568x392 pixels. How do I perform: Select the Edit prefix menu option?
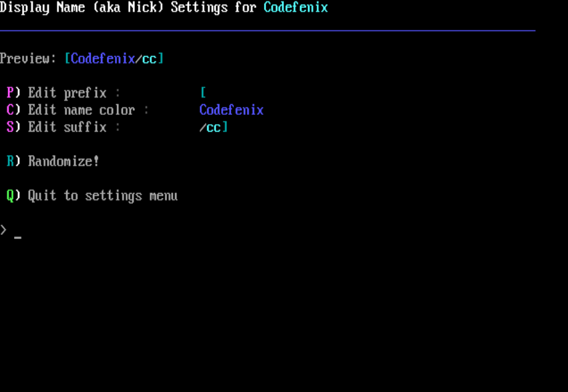click(67, 93)
